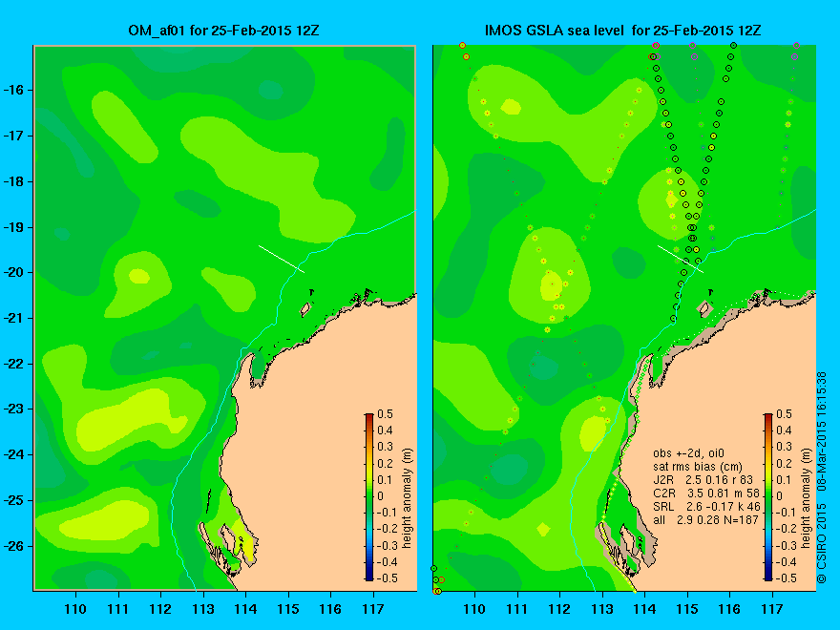Click 'height anomaly (m)' label in the OM_af01 map
The image size is (840, 630).
(408, 498)
